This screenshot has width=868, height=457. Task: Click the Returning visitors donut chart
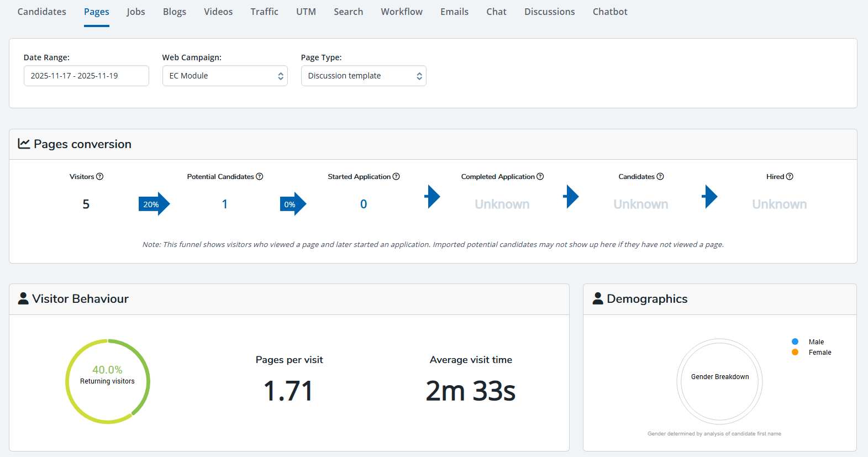click(x=107, y=381)
